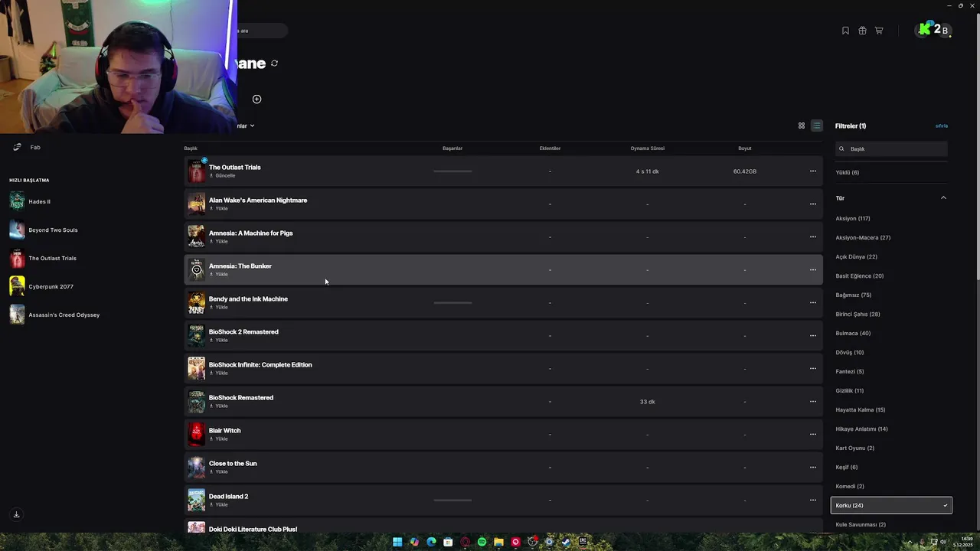Click The Outlast Trials cover thumbnail in list
Viewport: 980px width, 551px height.
[196, 171]
